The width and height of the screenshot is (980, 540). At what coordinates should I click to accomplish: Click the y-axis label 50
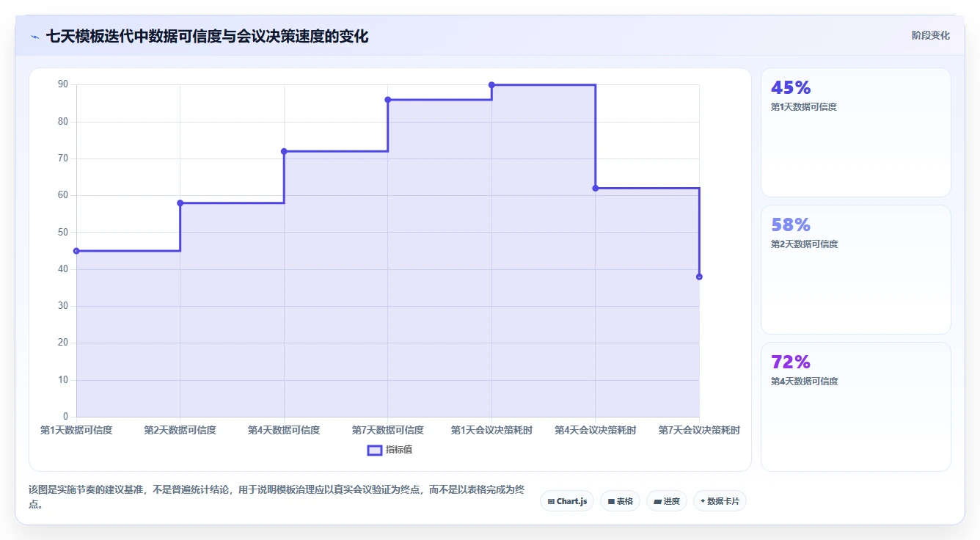(63, 233)
